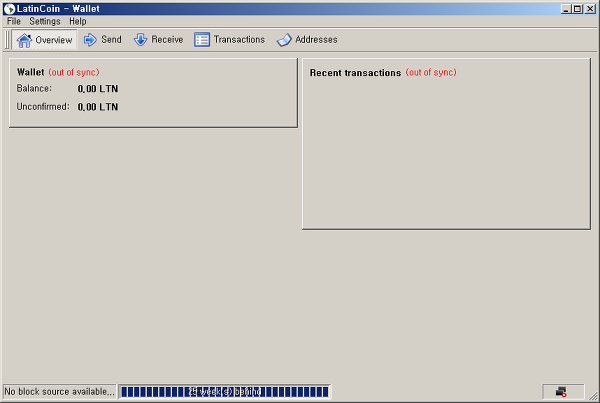Click the network connection status icon

[x=561, y=392]
